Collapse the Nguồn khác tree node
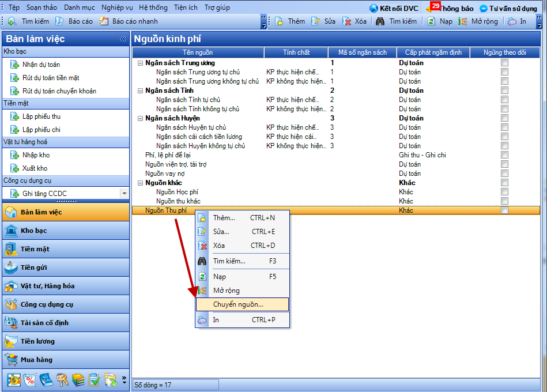The image size is (547, 392). coord(140,183)
